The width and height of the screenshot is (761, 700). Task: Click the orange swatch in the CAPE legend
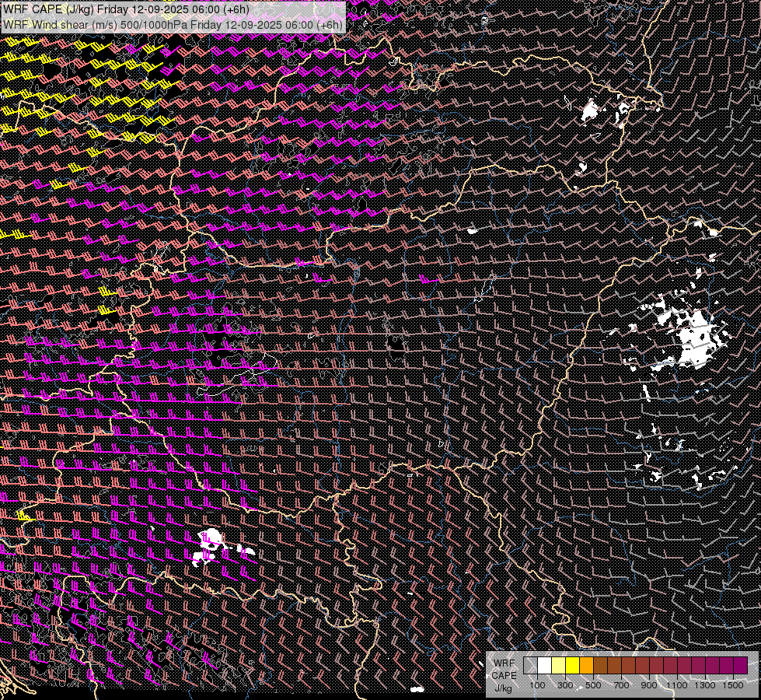coord(586,665)
